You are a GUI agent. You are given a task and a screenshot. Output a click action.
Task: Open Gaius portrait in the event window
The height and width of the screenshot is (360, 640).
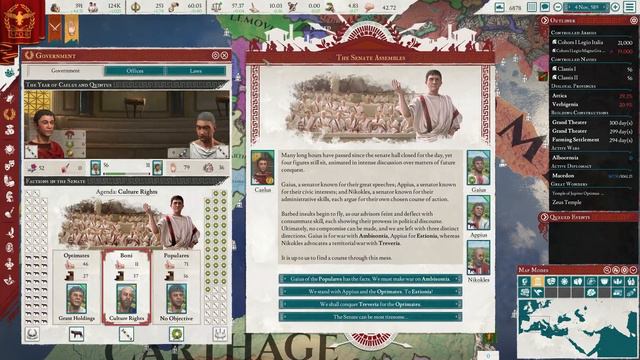[x=478, y=168]
